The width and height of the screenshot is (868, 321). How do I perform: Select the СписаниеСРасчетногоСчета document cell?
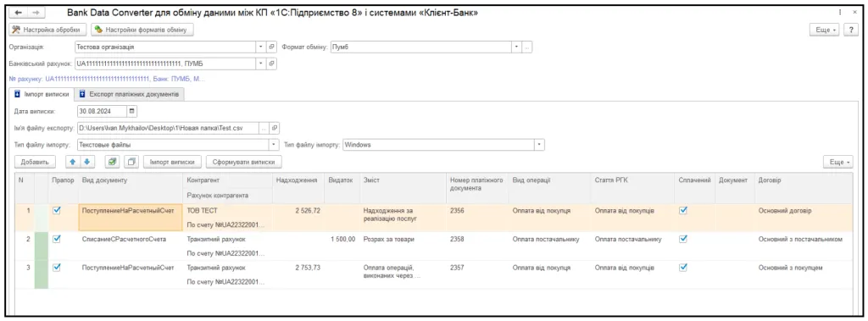(131, 246)
